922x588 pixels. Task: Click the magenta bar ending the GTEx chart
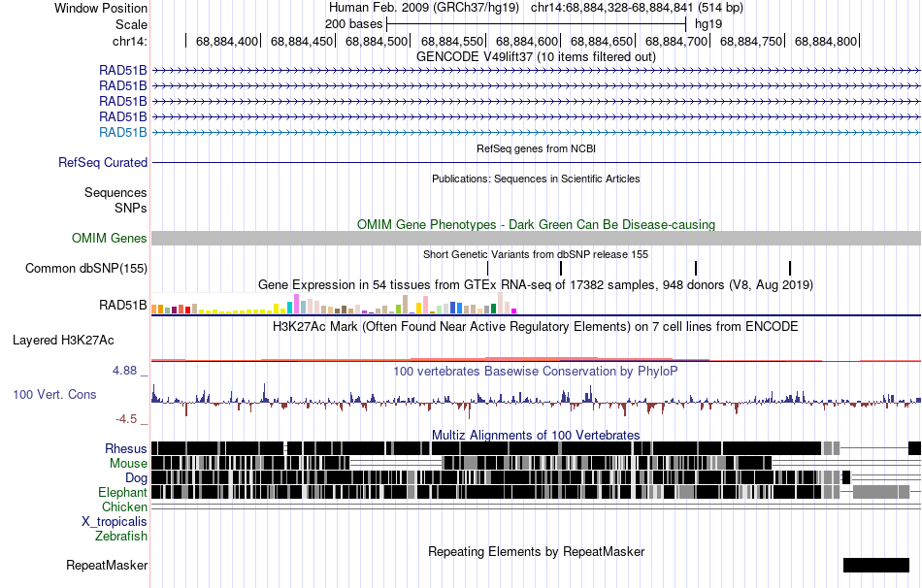pos(514,311)
